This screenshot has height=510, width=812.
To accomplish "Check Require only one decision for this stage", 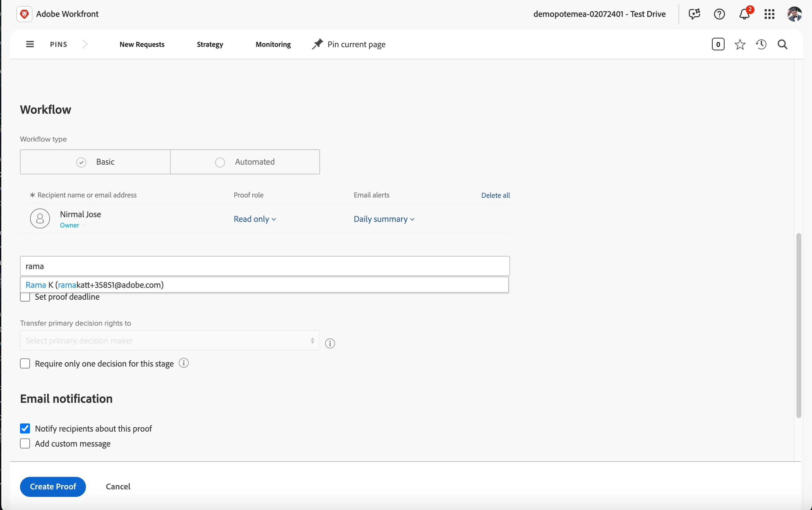I will (25, 364).
